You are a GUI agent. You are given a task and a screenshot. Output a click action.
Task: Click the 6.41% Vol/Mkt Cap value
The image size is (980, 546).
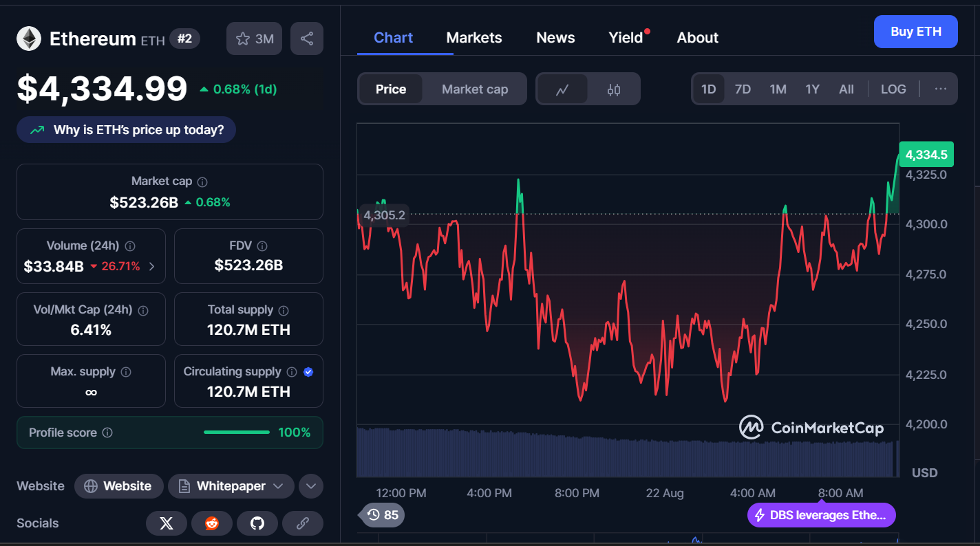(x=91, y=330)
